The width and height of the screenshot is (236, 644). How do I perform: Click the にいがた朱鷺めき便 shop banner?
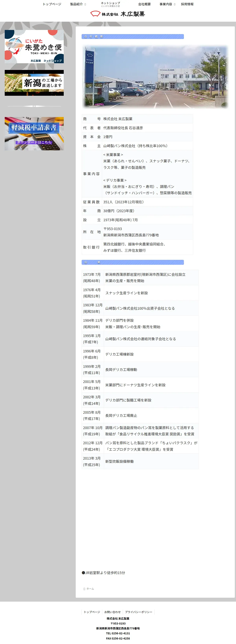(x=34, y=46)
